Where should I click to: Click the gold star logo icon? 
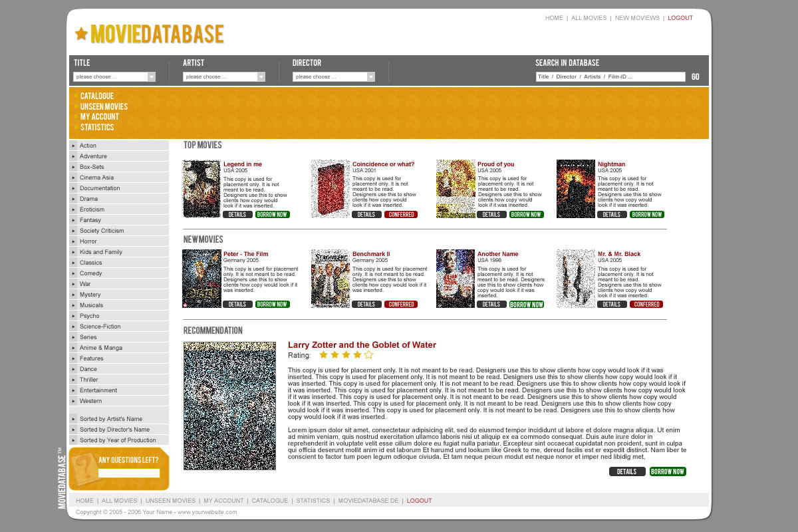[x=81, y=33]
